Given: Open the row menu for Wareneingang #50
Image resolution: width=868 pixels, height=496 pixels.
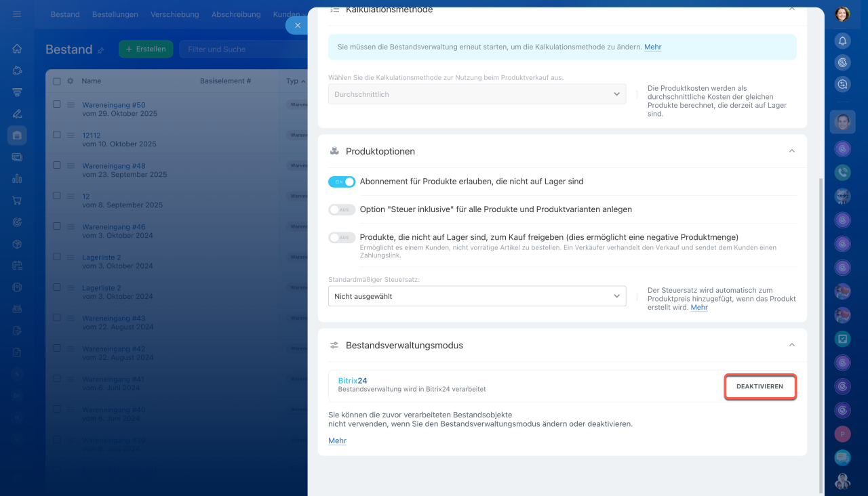Looking at the screenshot, I should (x=70, y=105).
